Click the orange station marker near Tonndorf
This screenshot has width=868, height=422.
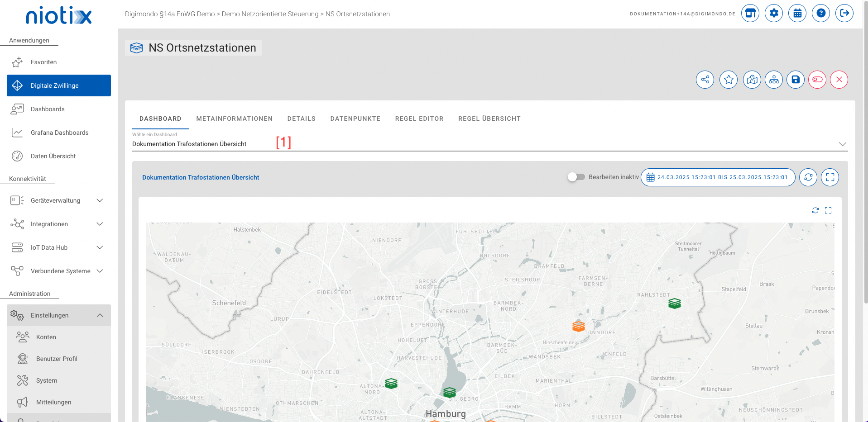click(x=579, y=326)
